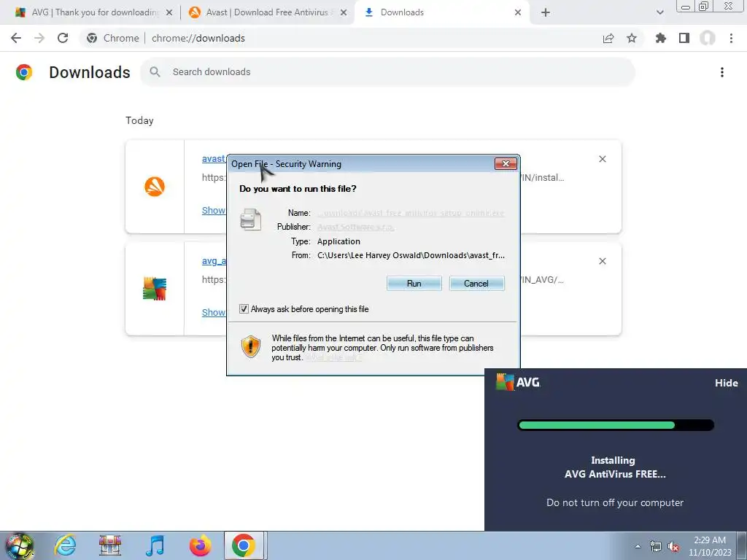This screenshot has height=560, width=747.
Task: Open the Extensions puzzle icon
Action: click(661, 38)
